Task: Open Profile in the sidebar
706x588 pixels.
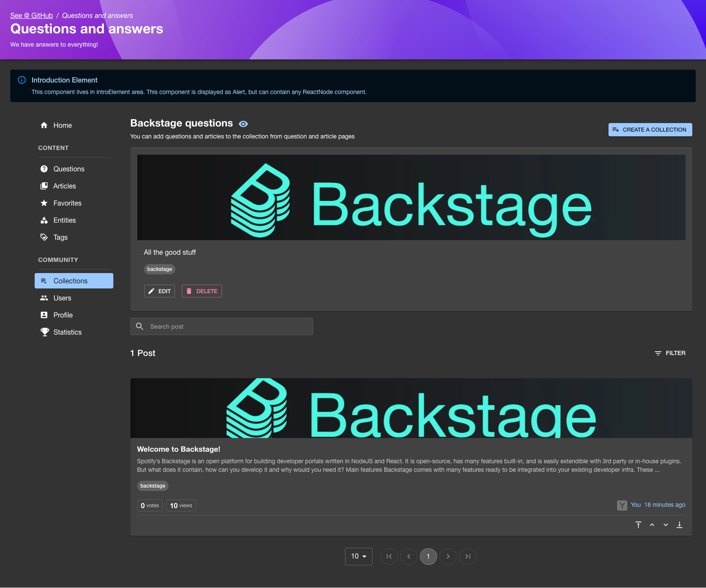Action: point(74,315)
